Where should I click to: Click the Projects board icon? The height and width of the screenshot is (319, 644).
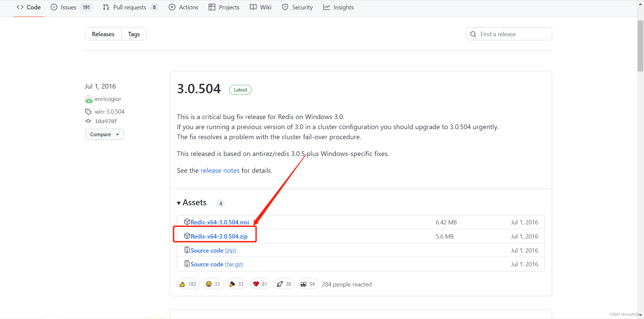tap(212, 7)
